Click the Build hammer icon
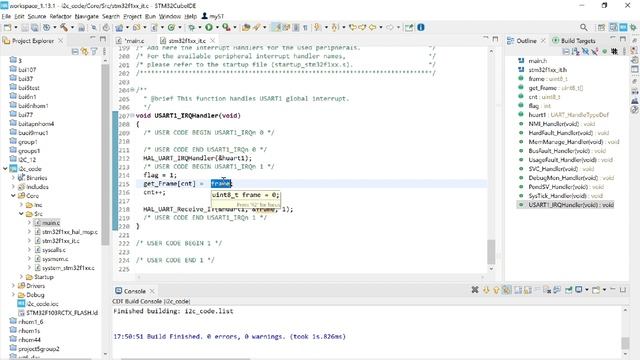 tap(64, 27)
